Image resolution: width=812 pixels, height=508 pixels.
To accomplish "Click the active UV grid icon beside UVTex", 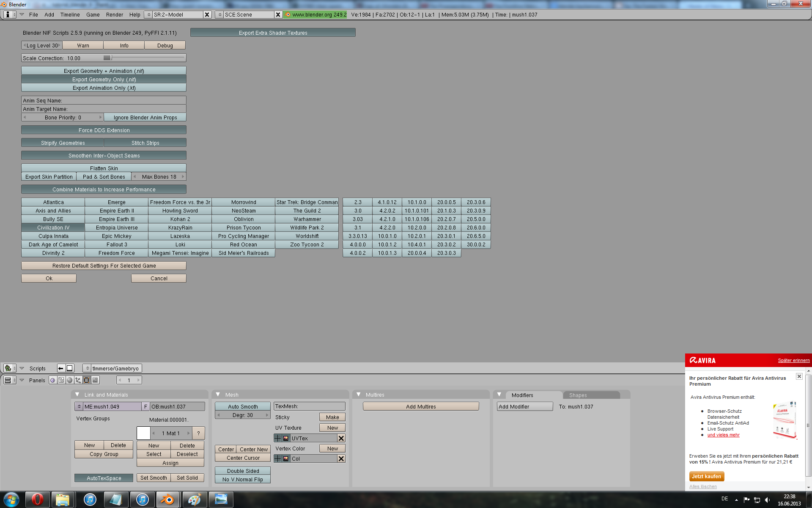I will pyautogui.click(x=278, y=438).
